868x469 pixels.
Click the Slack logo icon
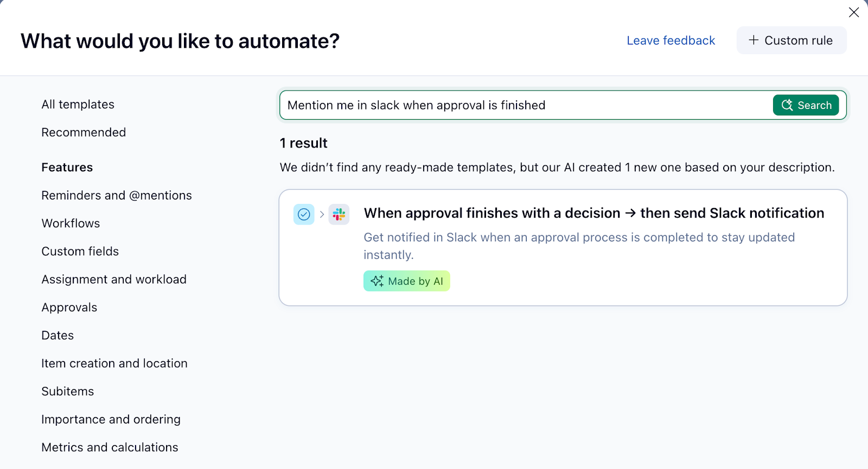(x=339, y=214)
